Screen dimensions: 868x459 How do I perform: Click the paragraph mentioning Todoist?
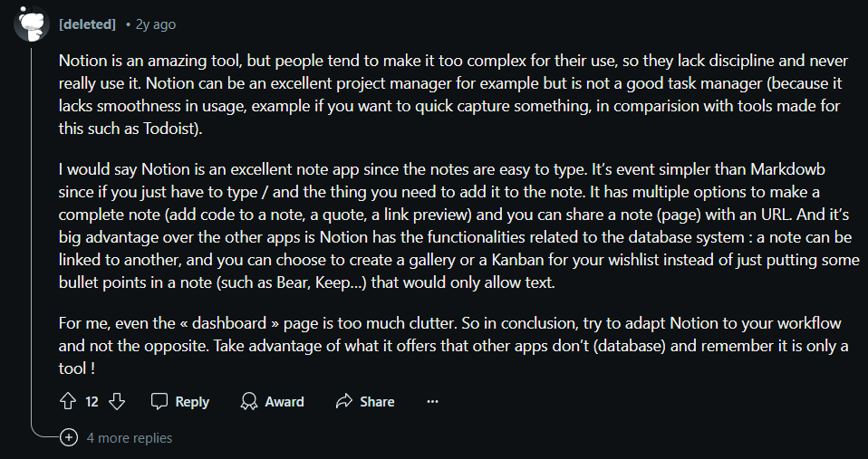click(x=450, y=94)
